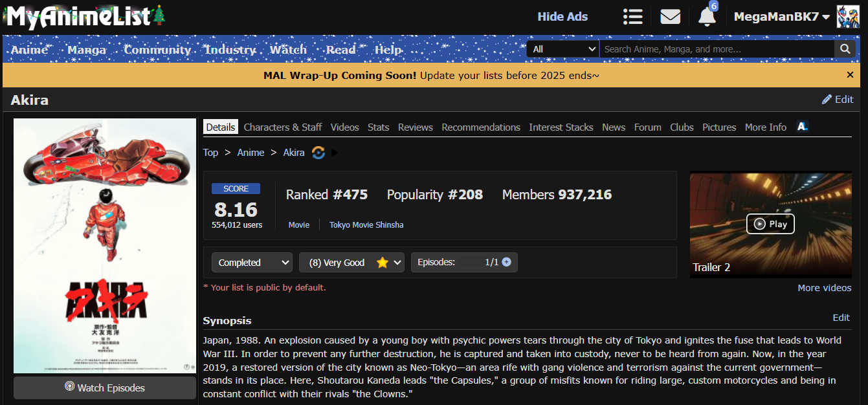Click the 'Ranked #475' text

[x=327, y=195]
